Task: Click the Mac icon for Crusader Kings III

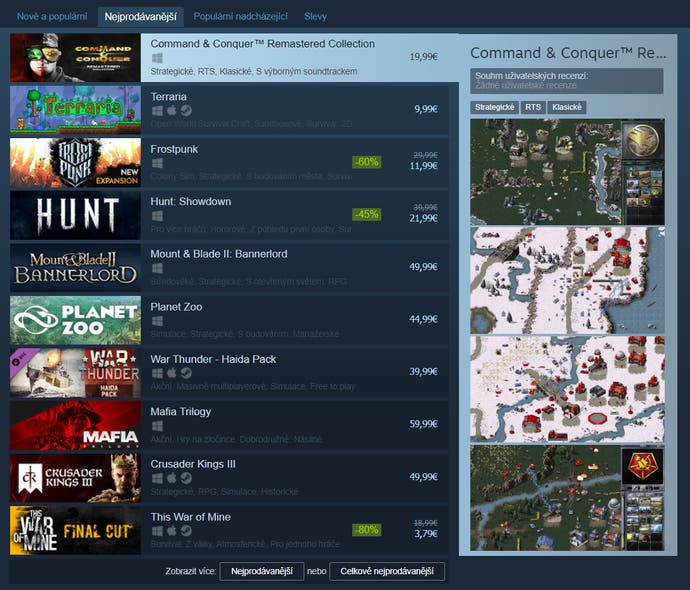Action: tap(172, 478)
